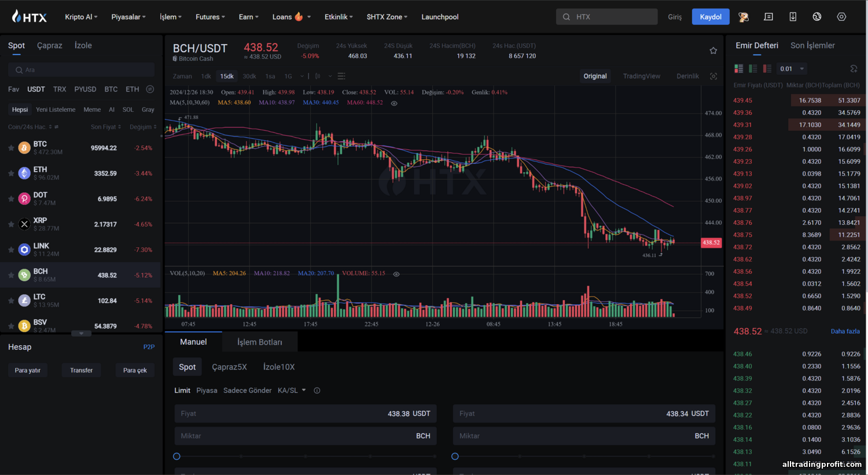Screen dimensions: 868x475
Task: Toggle volume indicator visibility eye icon
Action: pyautogui.click(x=396, y=274)
